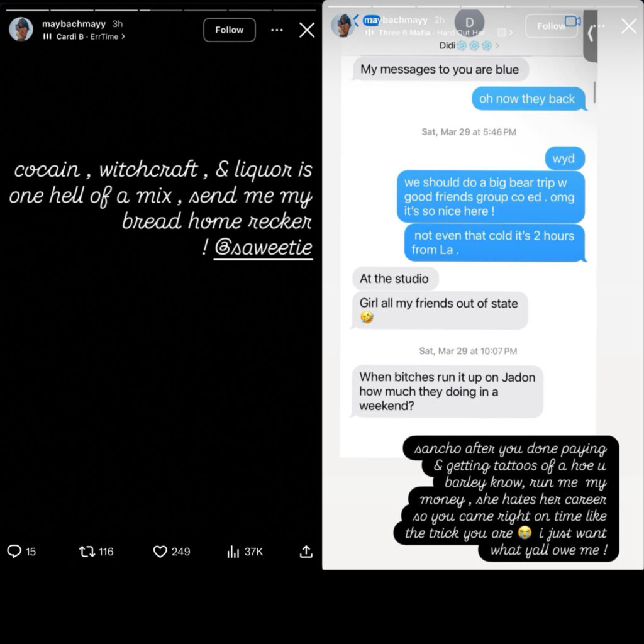Open three-dot more options on left story
This screenshot has height=644, width=644.
277,30
